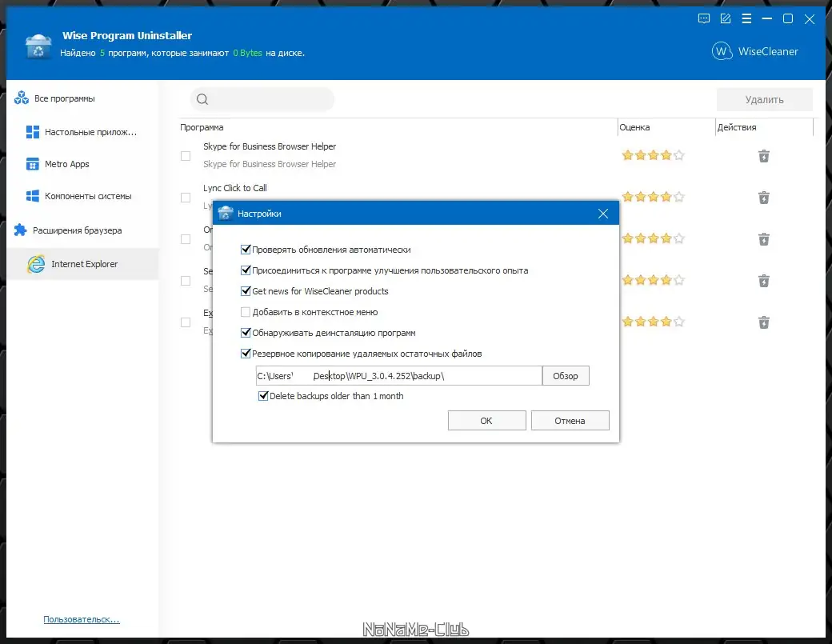Screen dimensions: 832x644
Task: Click Обзор to browse backup folder
Action: point(566,375)
